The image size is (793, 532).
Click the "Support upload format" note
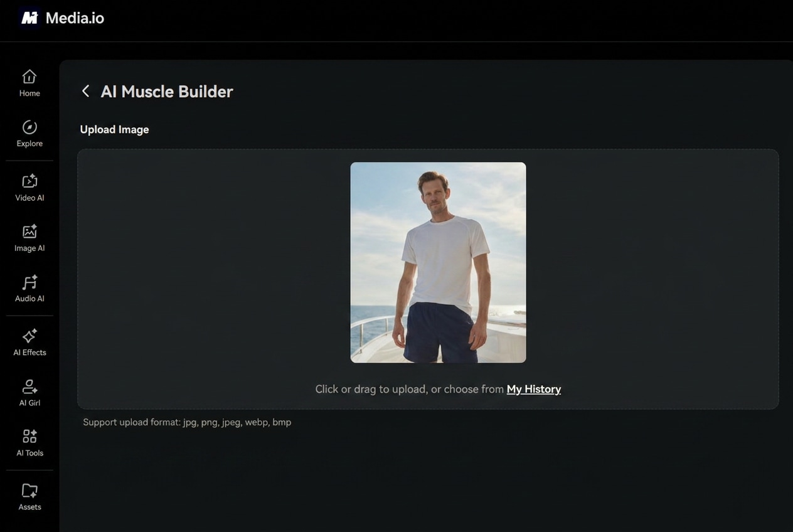(x=187, y=422)
